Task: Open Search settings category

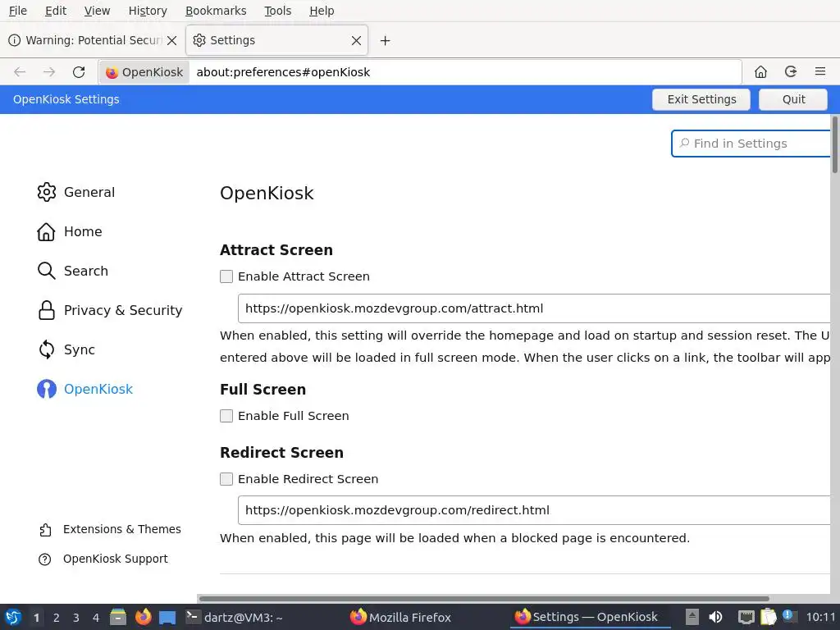Action: coord(73,271)
